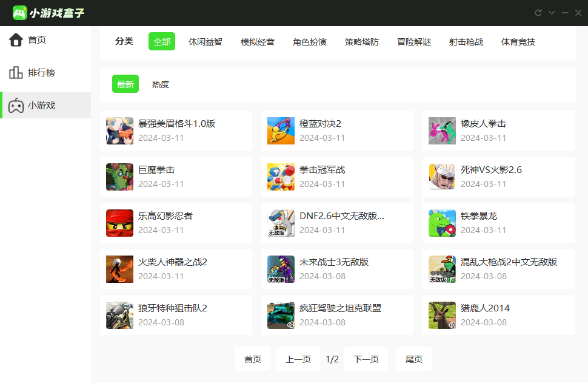Expand the title bar dropdown chevron
This screenshot has width=588, height=383.
pyautogui.click(x=552, y=13)
